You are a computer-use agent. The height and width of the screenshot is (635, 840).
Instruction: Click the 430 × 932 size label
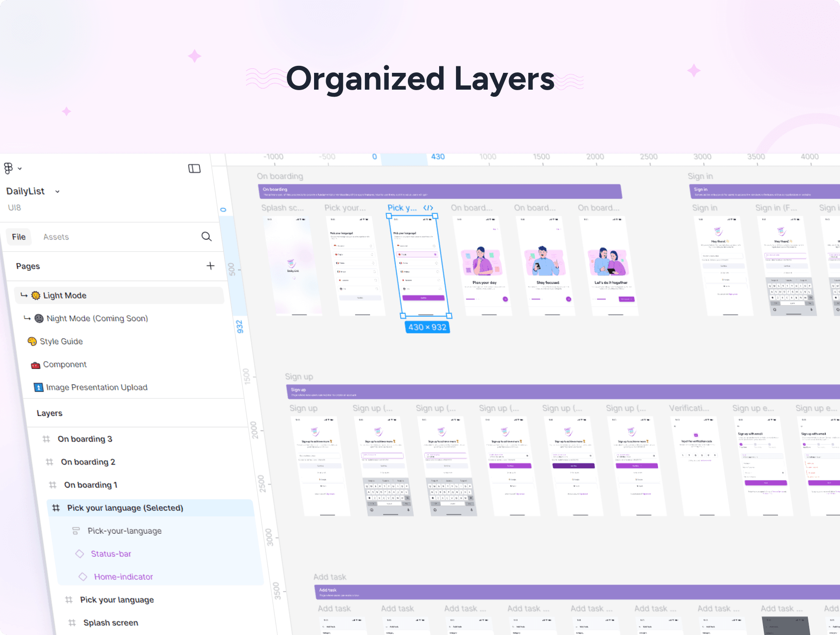point(427,327)
